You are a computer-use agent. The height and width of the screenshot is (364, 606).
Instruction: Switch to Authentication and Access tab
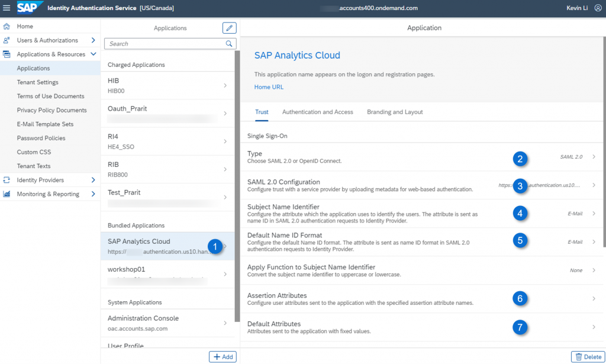(x=317, y=112)
